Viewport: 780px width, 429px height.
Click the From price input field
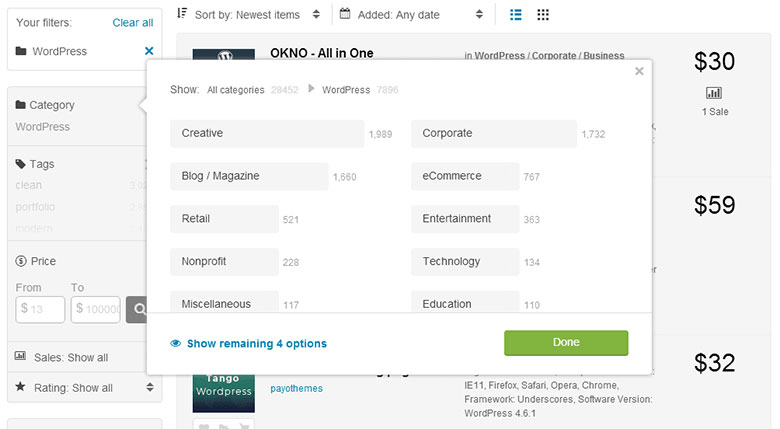click(x=40, y=309)
